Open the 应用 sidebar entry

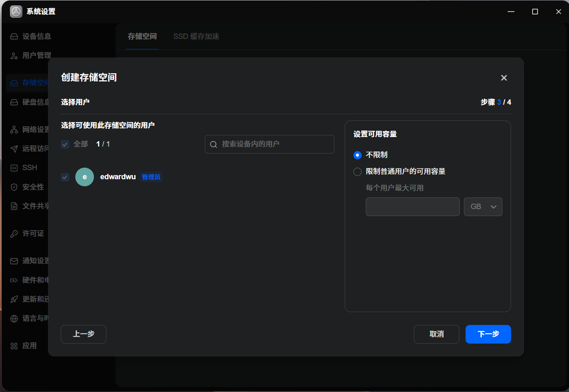click(24, 346)
